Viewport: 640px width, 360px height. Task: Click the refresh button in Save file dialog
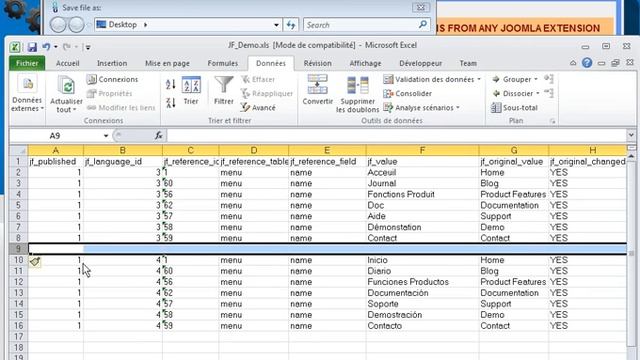[x=291, y=25]
